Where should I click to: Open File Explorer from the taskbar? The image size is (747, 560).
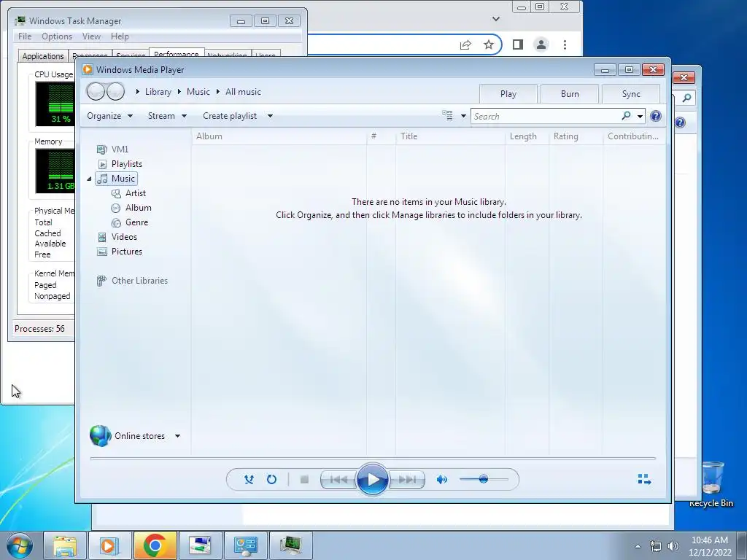pos(65,545)
